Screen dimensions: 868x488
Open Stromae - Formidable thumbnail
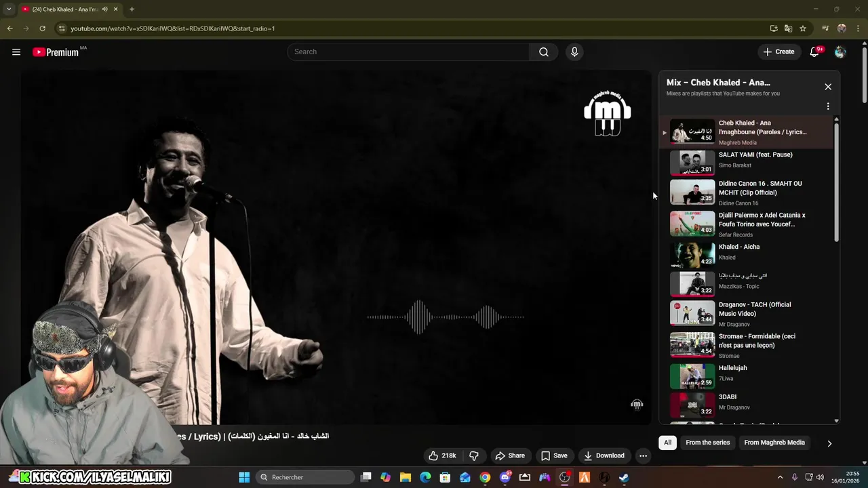[692, 345]
